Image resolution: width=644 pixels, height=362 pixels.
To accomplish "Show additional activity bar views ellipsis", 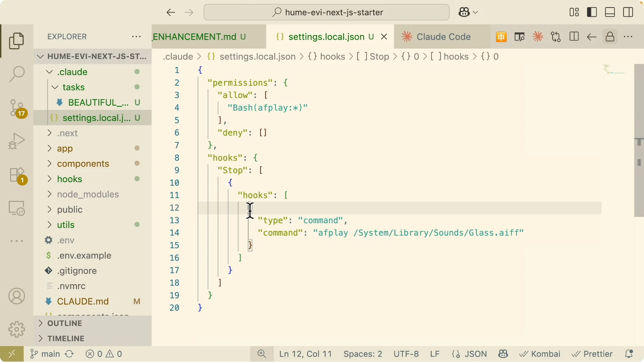I will point(16,241).
